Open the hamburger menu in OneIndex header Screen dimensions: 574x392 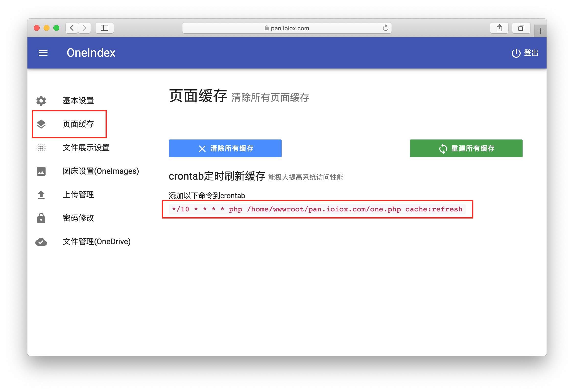[x=43, y=53]
